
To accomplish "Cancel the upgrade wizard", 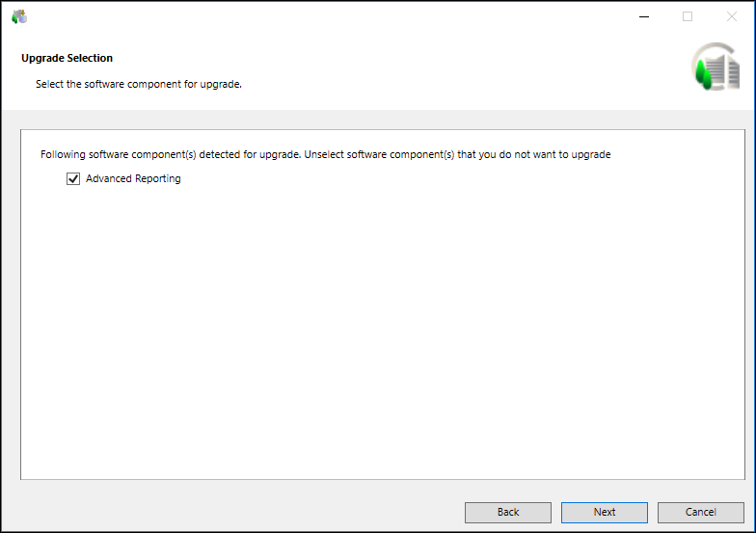I will pyautogui.click(x=700, y=512).
